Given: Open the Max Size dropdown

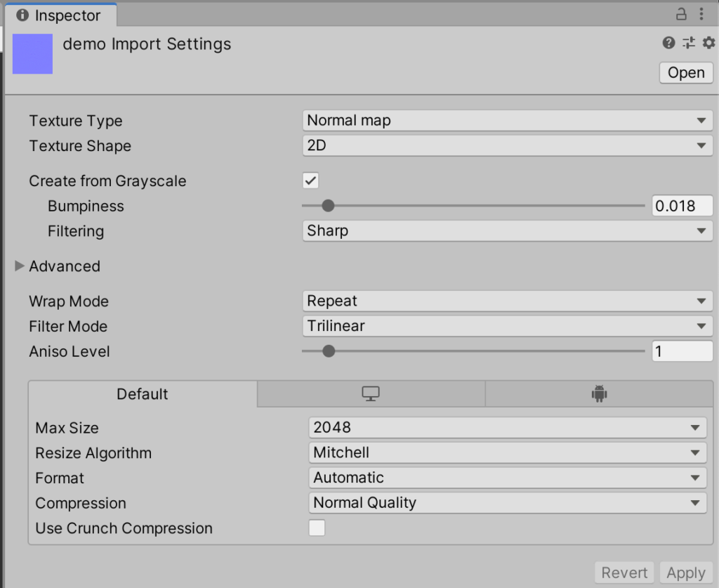Looking at the screenshot, I should [507, 427].
